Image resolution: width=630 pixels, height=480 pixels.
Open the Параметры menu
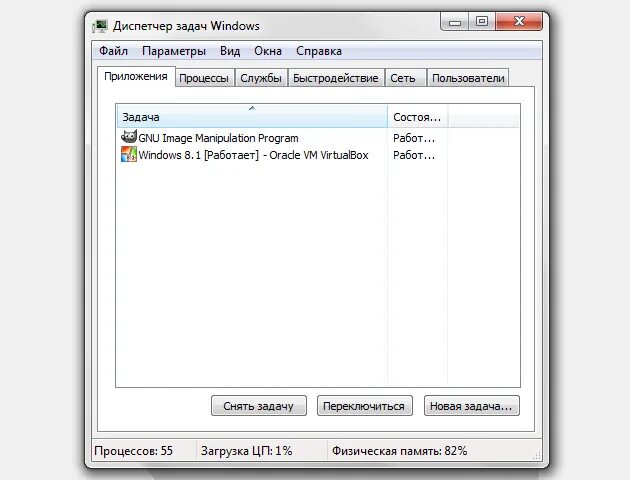174,51
